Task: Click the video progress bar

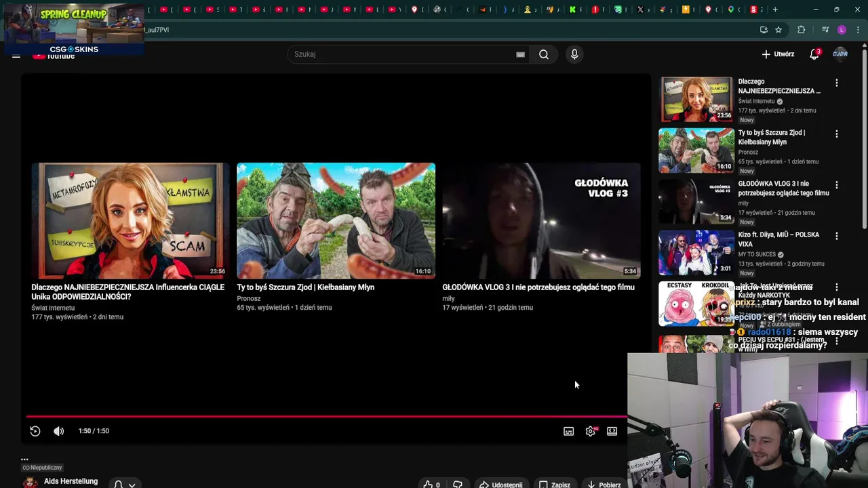Action: pyautogui.click(x=326, y=417)
